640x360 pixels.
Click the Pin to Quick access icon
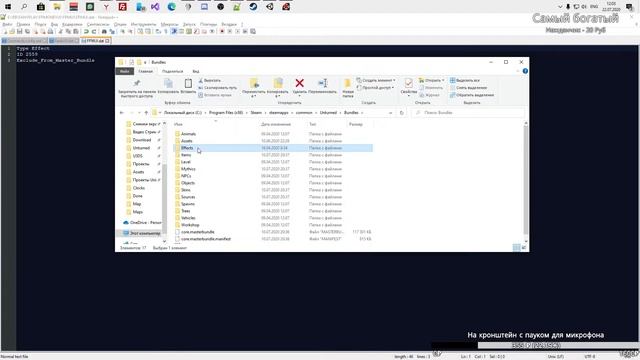coord(137,83)
